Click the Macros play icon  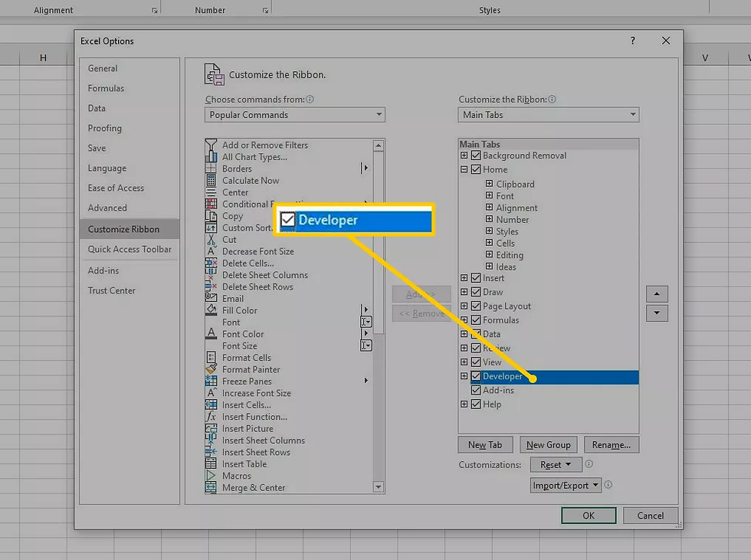(x=211, y=476)
